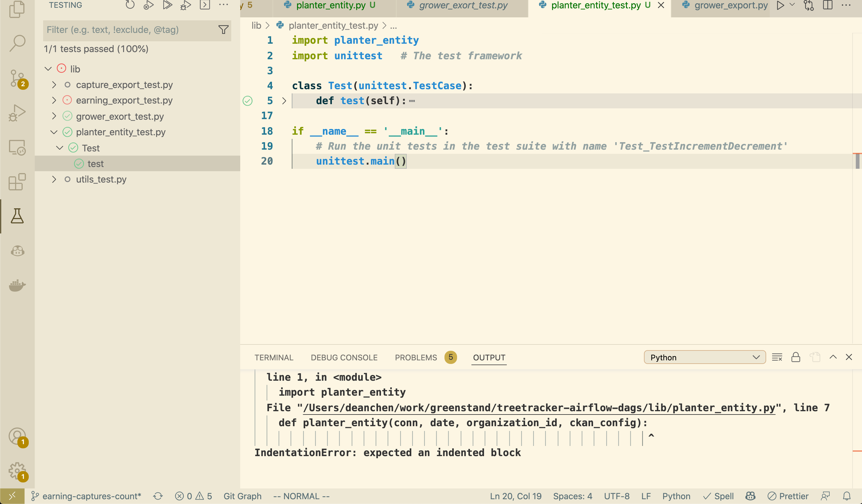
Task: Expand folded code at line 5
Action: pos(284,101)
